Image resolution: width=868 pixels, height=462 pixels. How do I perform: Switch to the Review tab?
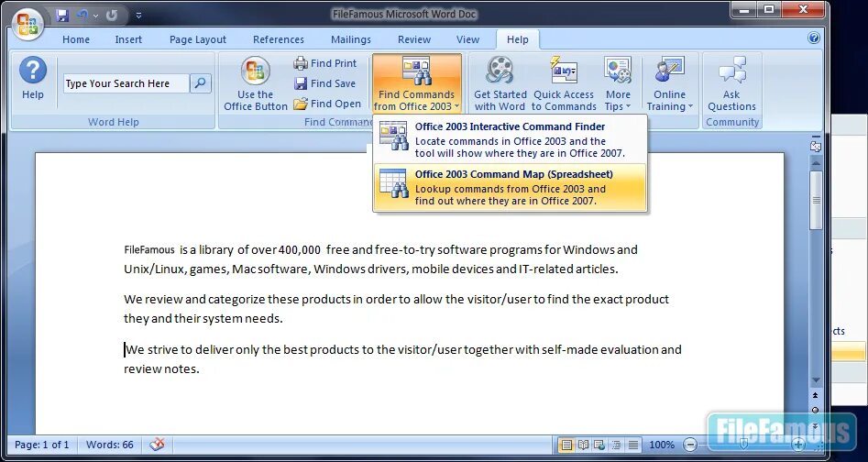pyautogui.click(x=414, y=39)
